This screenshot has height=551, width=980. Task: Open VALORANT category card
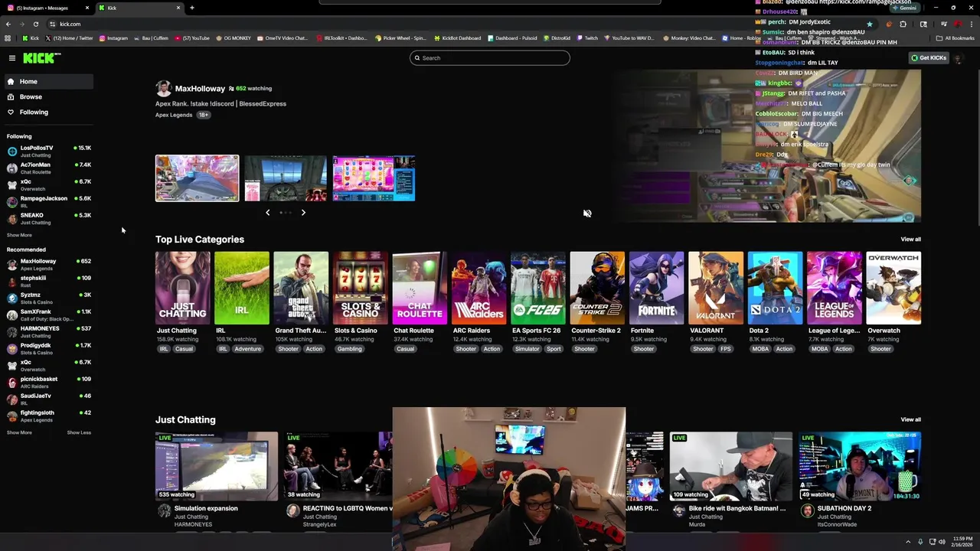[x=716, y=288]
